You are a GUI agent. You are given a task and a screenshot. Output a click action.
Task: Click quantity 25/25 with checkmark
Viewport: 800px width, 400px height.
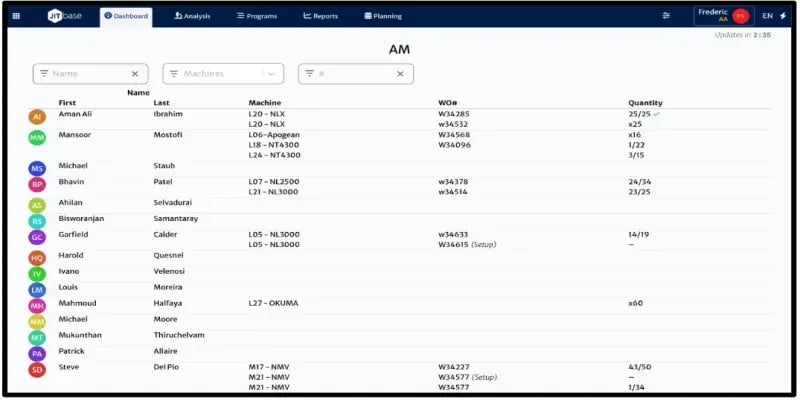click(x=644, y=114)
